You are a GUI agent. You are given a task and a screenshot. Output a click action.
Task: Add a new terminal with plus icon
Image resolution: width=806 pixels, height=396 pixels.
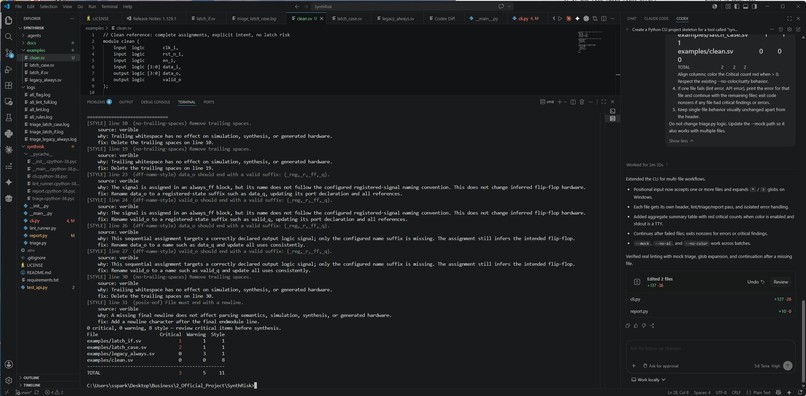[560, 102]
